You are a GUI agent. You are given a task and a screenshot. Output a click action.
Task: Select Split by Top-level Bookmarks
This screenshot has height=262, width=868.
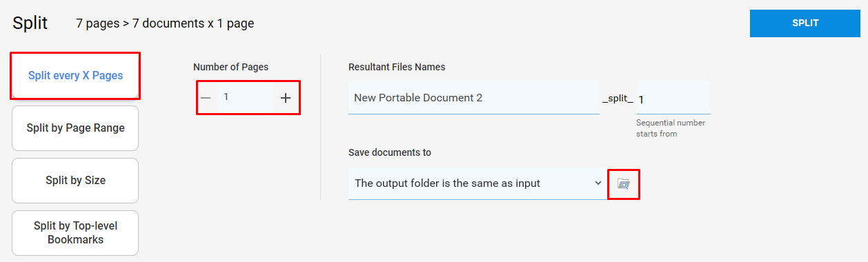coord(75,233)
